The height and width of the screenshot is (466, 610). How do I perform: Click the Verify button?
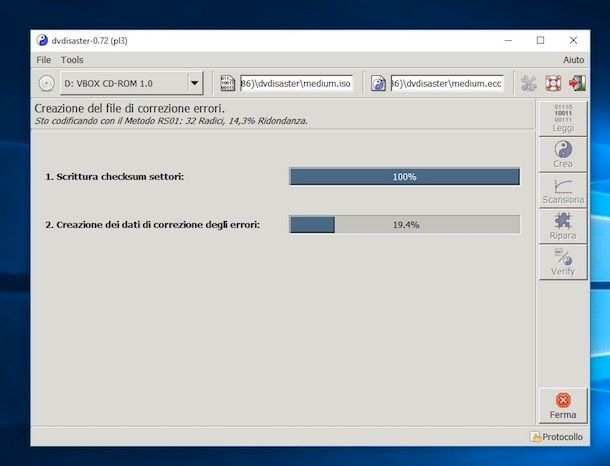click(x=563, y=262)
